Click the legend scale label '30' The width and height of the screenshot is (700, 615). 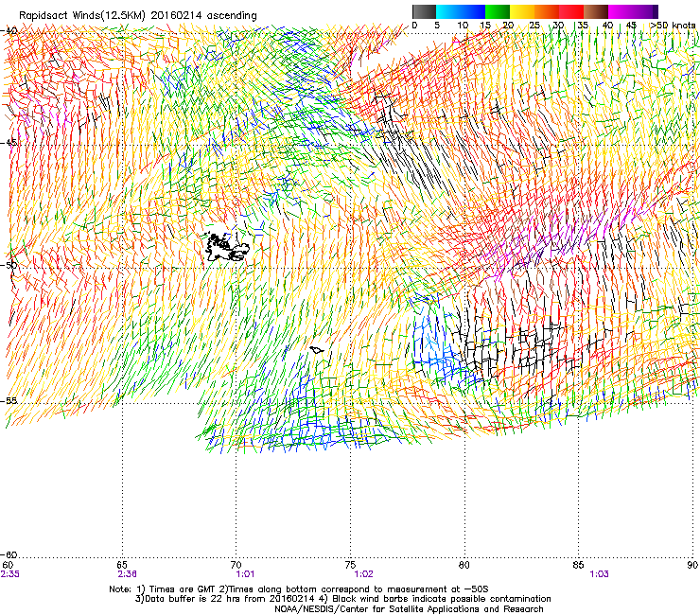pos(558,26)
